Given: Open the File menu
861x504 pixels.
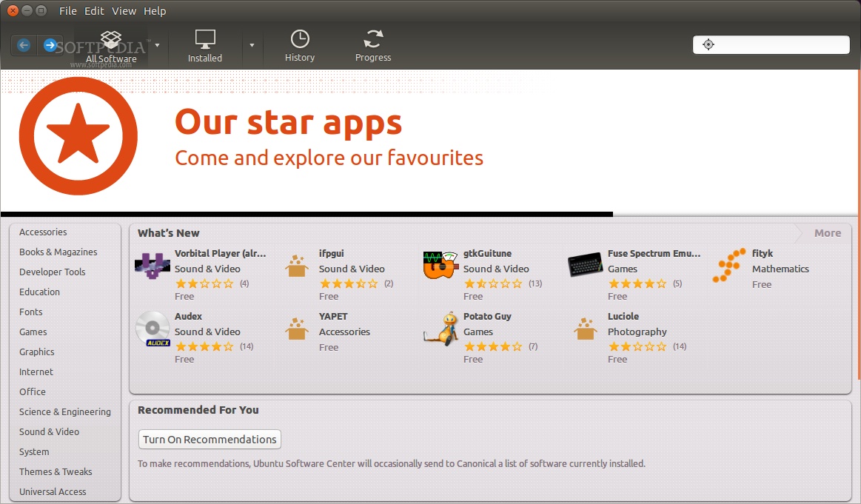Looking at the screenshot, I should tap(67, 11).
